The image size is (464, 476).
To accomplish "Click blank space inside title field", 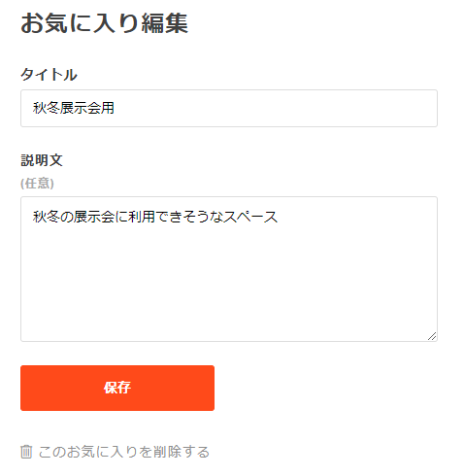I will (x=275, y=108).
